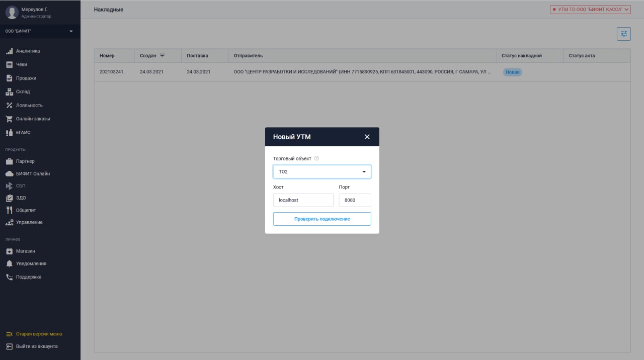Expand the Торговый объект dropdown showing ТО2
This screenshot has height=360, width=644.
[x=322, y=171]
